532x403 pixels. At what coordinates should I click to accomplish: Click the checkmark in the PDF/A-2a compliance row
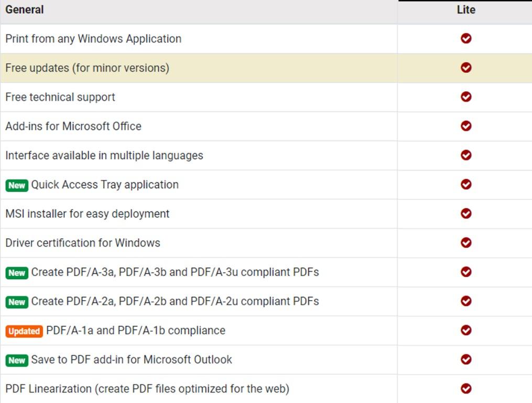(465, 301)
